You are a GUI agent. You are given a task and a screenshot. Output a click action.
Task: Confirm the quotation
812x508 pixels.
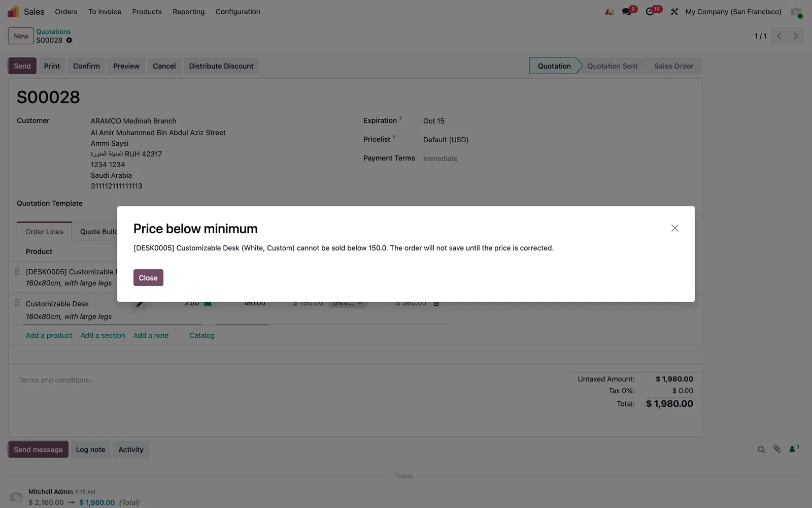[86, 66]
